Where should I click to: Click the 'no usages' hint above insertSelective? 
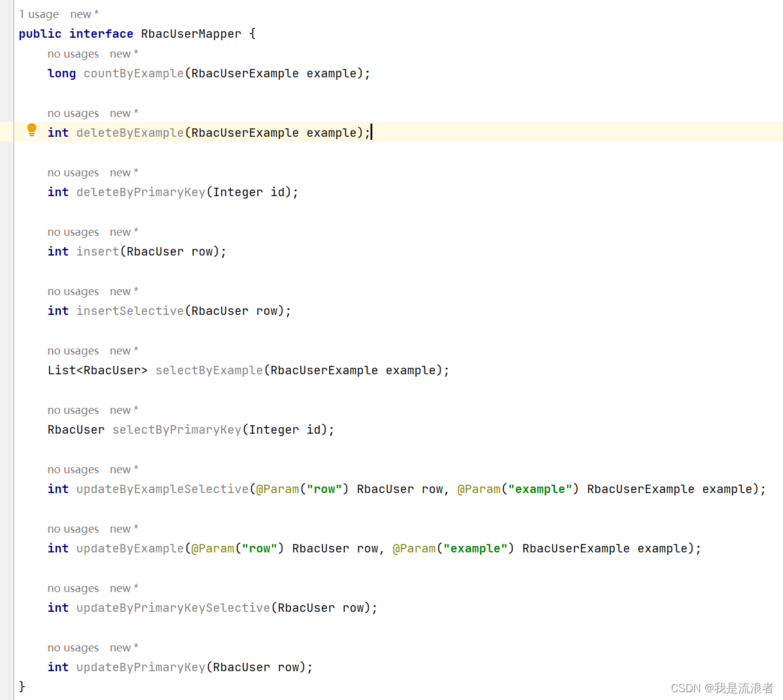(73, 292)
